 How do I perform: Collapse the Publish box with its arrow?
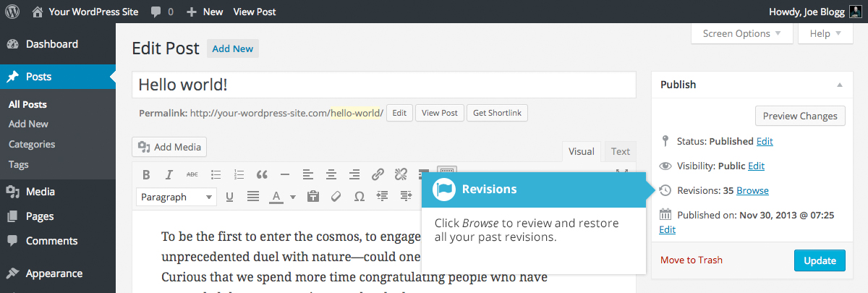click(840, 85)
